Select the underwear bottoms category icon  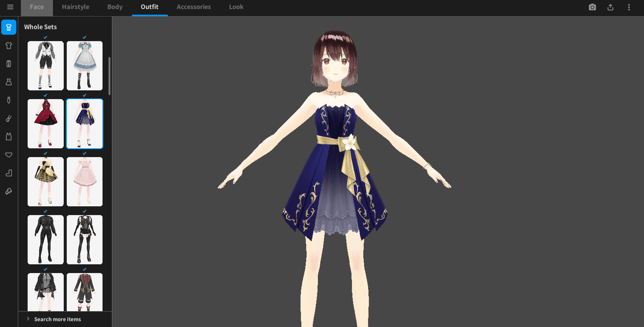[x=9, y=155]
